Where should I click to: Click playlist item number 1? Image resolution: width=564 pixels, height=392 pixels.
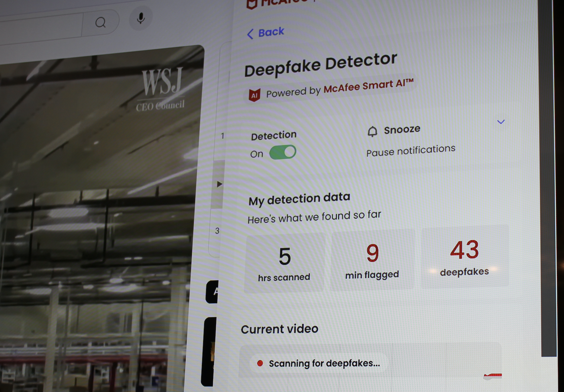pyautogui.click(x=222, y=136)
